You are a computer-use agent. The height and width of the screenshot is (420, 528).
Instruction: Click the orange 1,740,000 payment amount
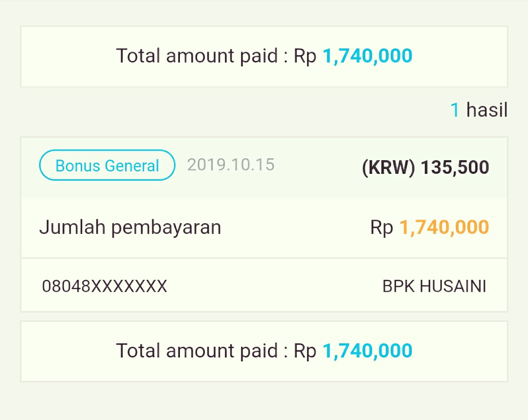444,227
